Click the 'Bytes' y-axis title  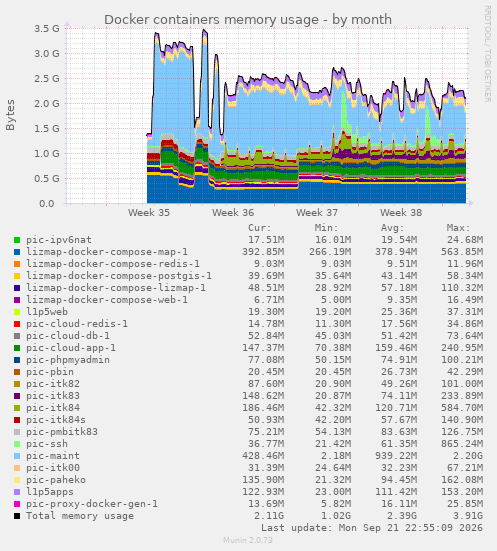(11, 115)
